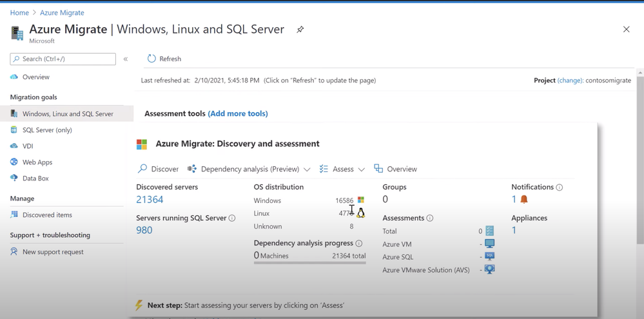This screenshot has height=319, width=644.
Task: Click the Add more tools link
Action: point(238,113)
